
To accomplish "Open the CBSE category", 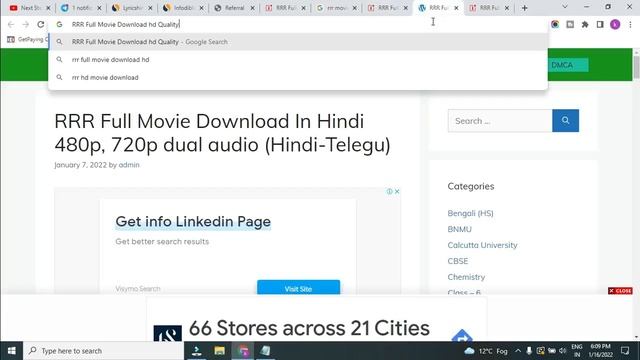I will tap(458, 261).
